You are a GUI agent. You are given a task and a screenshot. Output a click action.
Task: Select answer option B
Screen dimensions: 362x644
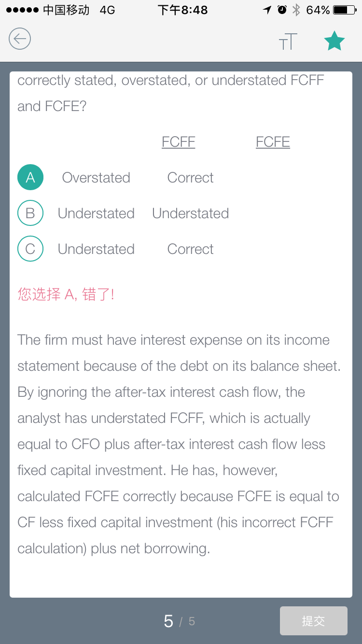pyautogui.click(x=30, y=213)
